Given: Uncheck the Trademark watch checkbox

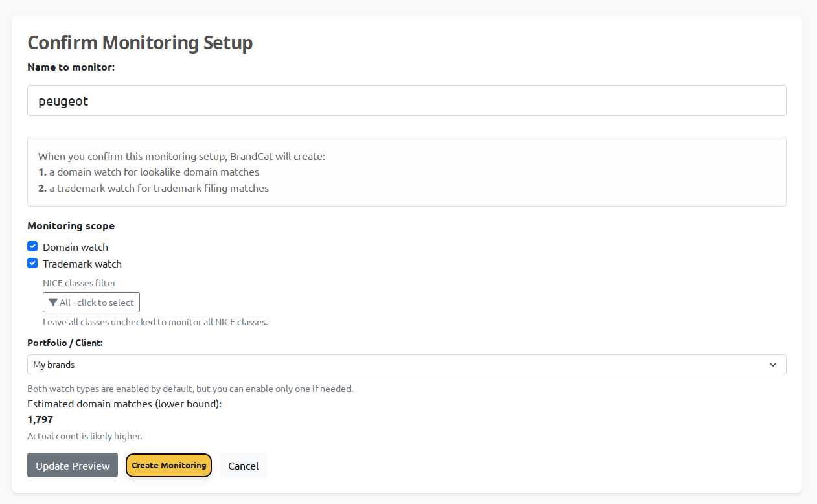Looking at the screenshot, I should 32,263.
